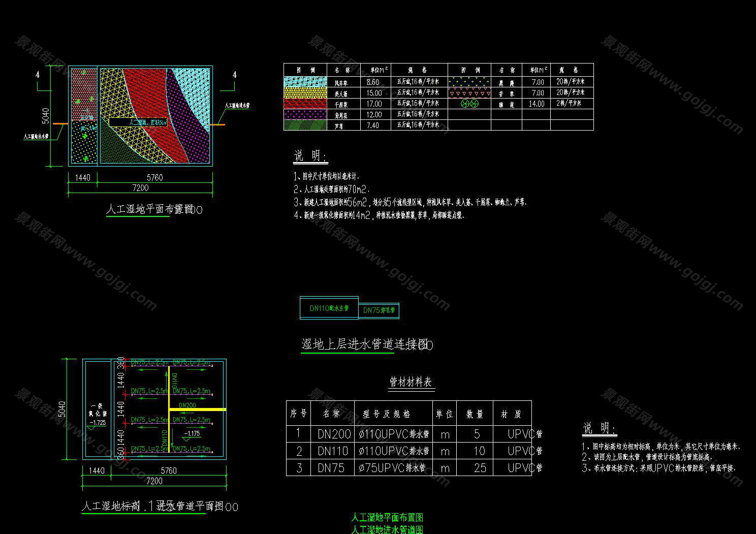
Task: Select the orange inlet pipe stub at right
Action: tap(218, 124)
